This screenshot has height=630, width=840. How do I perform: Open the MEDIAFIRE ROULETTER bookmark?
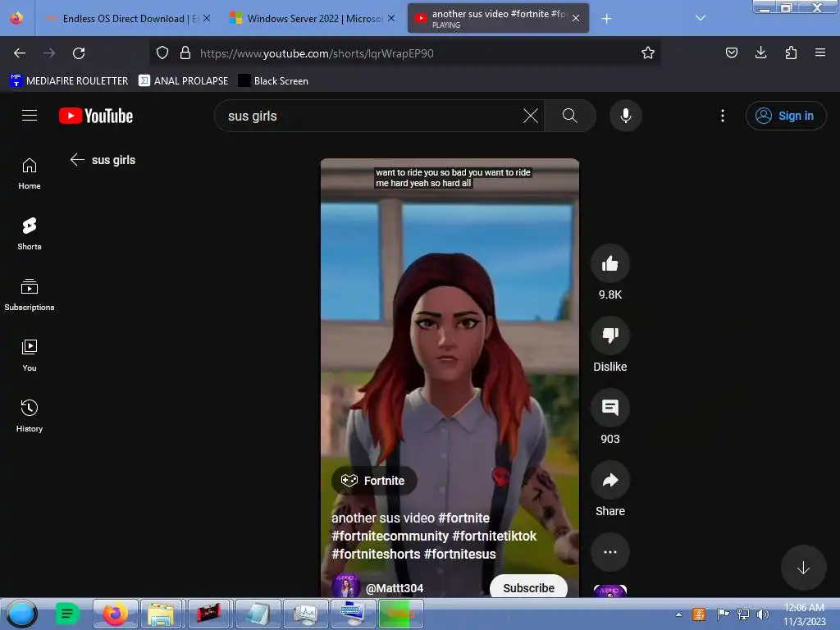click(x=69, y=81)
